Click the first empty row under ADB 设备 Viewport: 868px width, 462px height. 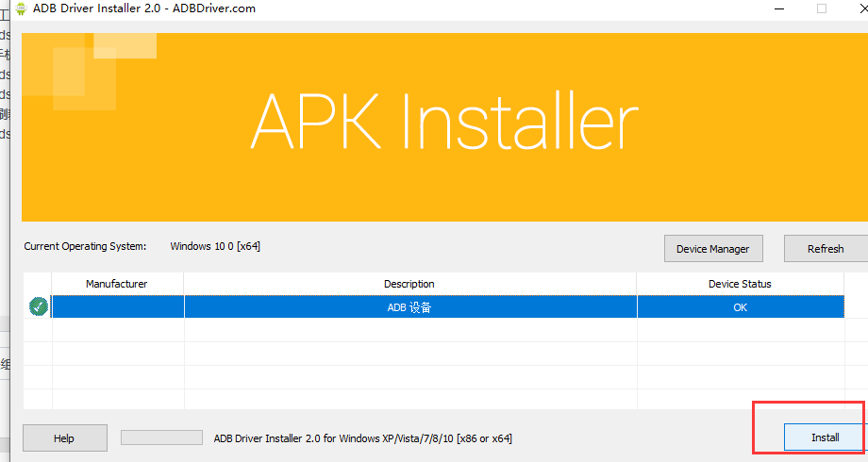409,330
